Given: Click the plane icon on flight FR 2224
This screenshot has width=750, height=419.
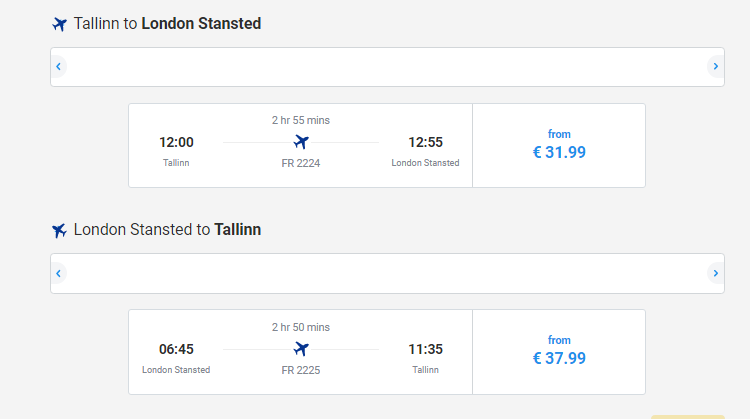Looking at the screenshot, I should coord(301,142).
